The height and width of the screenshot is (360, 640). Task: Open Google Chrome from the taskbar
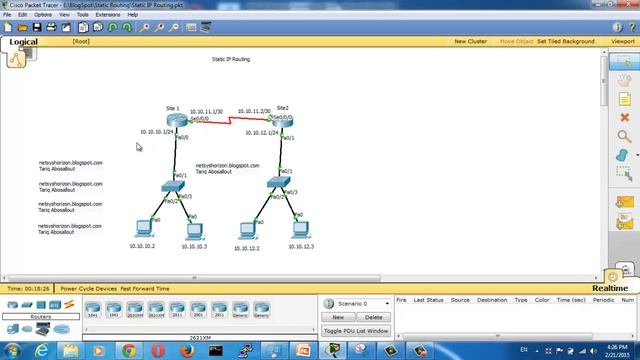click(x=129, y=351)
